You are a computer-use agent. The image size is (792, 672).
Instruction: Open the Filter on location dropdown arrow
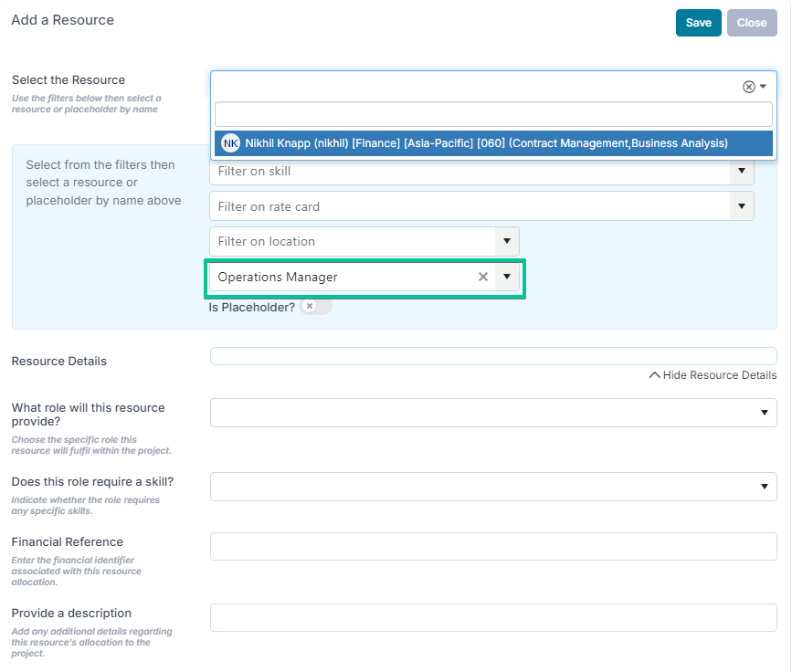coord(507,241)
